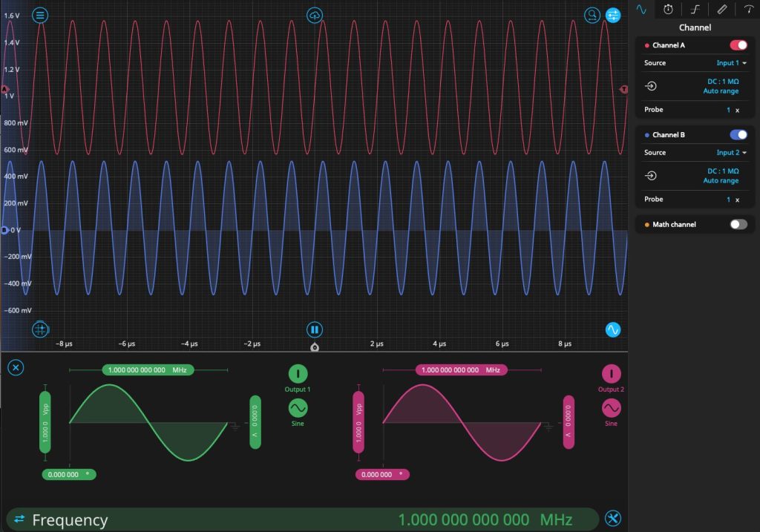Click the crosshair cursors icon
The width and height of the screenshot is (760, 532).
point(40,329)
